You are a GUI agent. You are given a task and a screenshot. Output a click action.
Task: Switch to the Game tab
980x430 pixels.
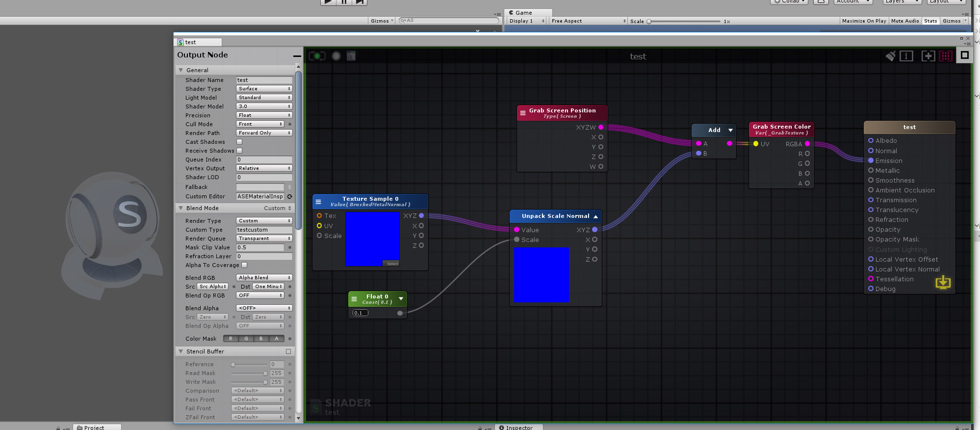(x=528, y=13)
